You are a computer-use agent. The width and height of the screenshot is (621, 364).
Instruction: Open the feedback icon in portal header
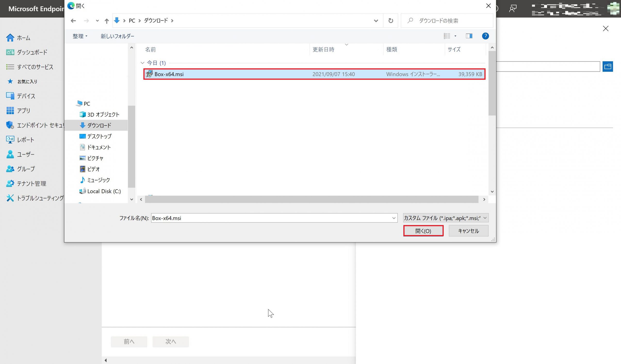click(513, 9)
